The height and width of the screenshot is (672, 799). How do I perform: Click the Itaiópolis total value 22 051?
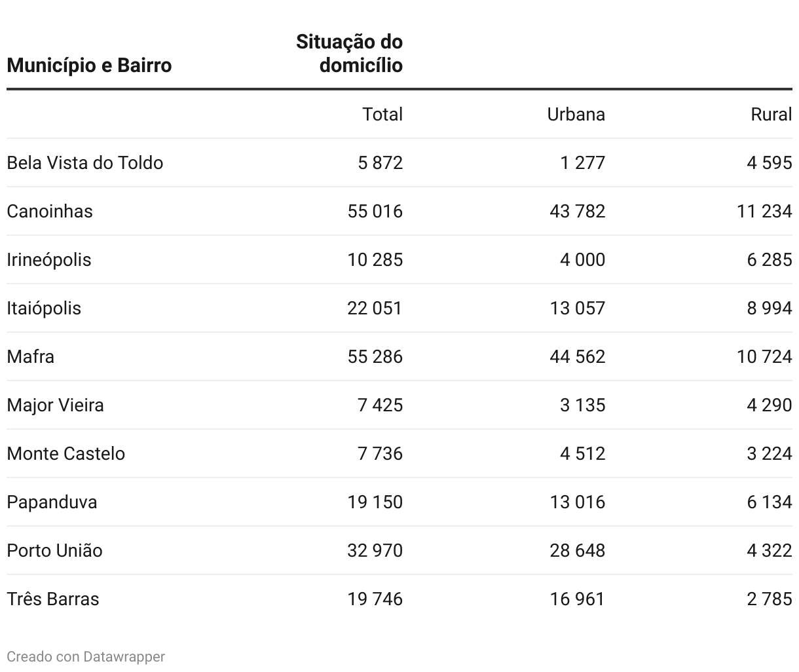tap(375, 308)
